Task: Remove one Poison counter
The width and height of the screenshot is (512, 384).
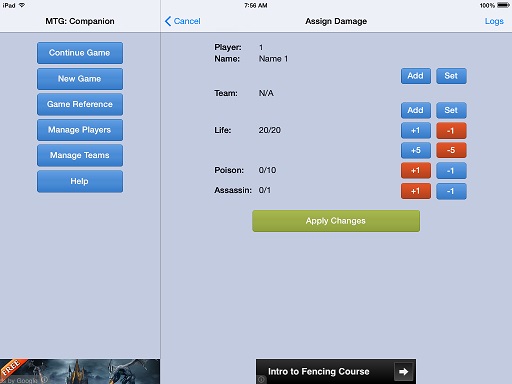Action: (451, 171)
